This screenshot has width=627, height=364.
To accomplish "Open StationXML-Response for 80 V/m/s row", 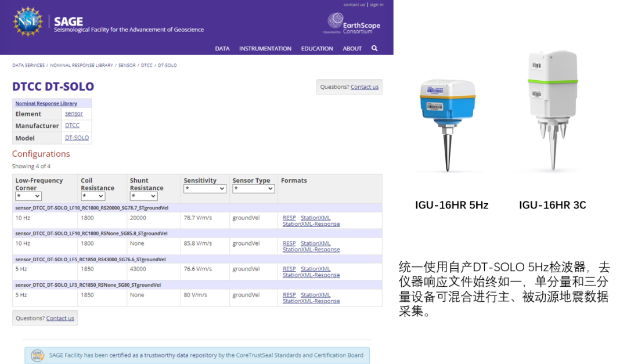I will coord(311,301).
